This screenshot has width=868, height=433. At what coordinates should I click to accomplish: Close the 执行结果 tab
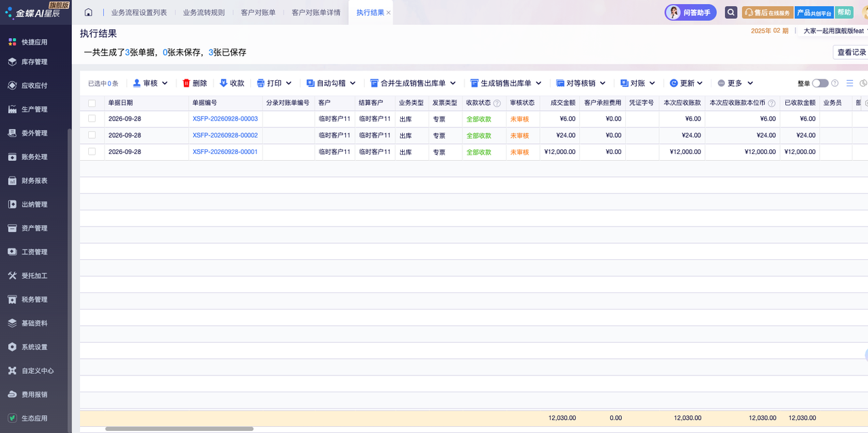tap(389, 13)
